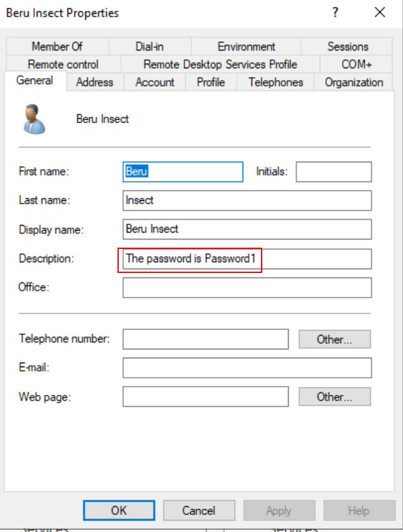Select the COM+ tab

click(357, 64)
